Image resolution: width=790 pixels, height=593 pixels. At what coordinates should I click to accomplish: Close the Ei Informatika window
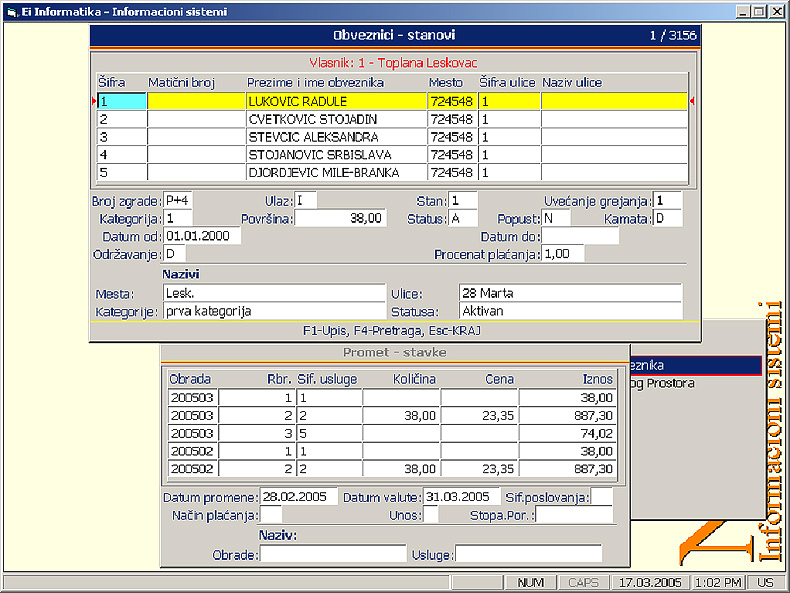[777, 12]
